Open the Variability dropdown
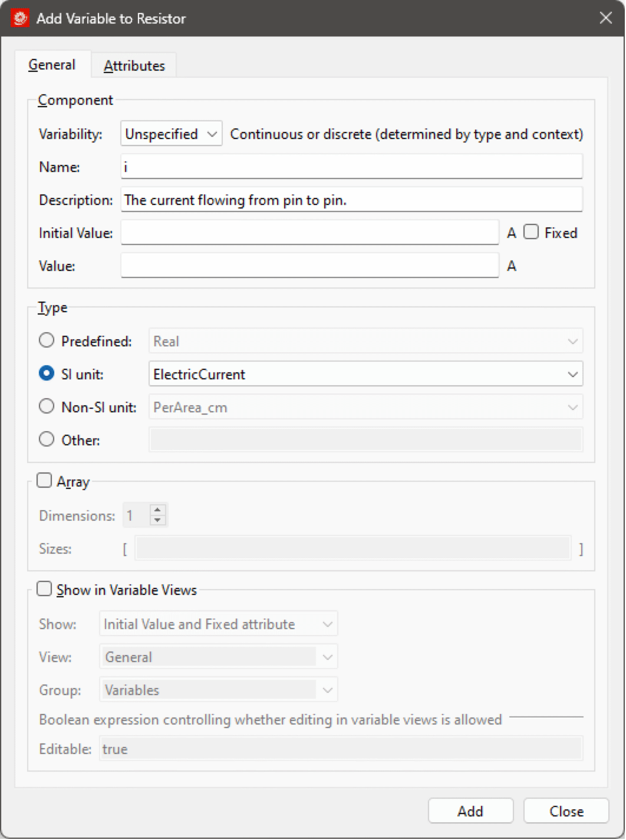The image size is (626, 840). coord(171,134)
